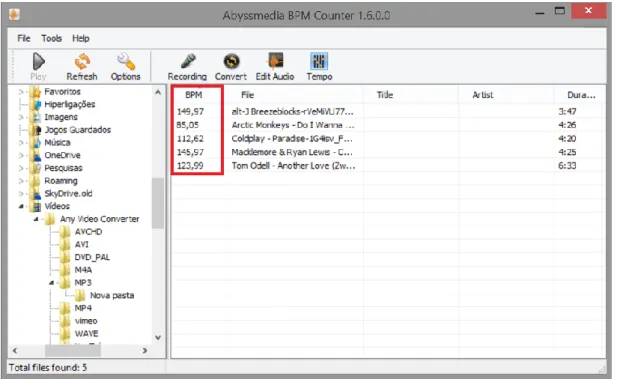
Task: Open Options wrench icon
Action: point(126,62)
